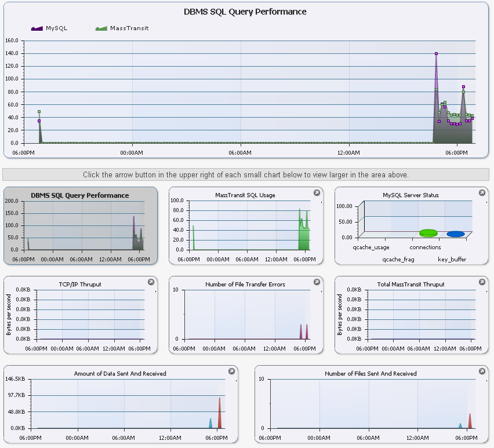Screen dimensions: 494x448
Task: Enlarge Amount of Data Sent And Received arrow
Action: (x=231, y=371)
